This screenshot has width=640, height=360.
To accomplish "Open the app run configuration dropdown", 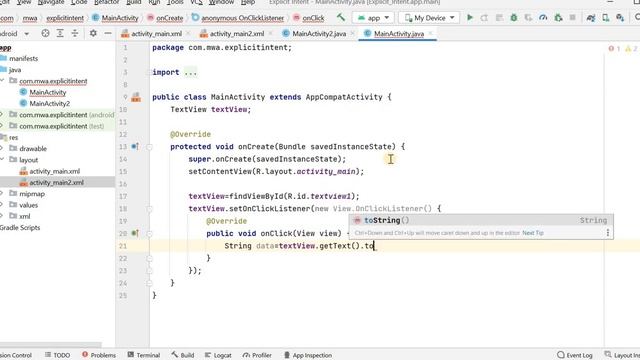I will click(373, 18).
